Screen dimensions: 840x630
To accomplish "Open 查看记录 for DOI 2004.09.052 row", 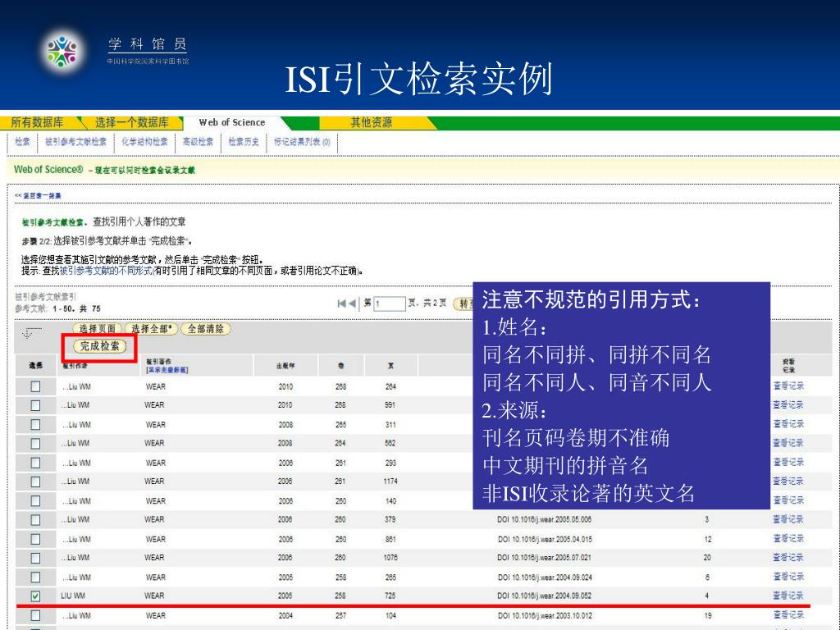I will 788,596.
